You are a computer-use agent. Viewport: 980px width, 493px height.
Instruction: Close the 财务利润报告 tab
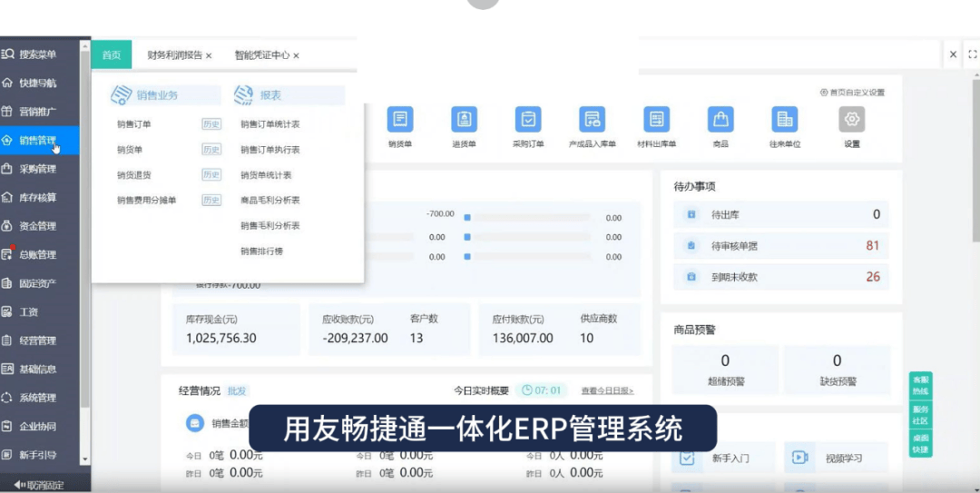tap(209, 55)
